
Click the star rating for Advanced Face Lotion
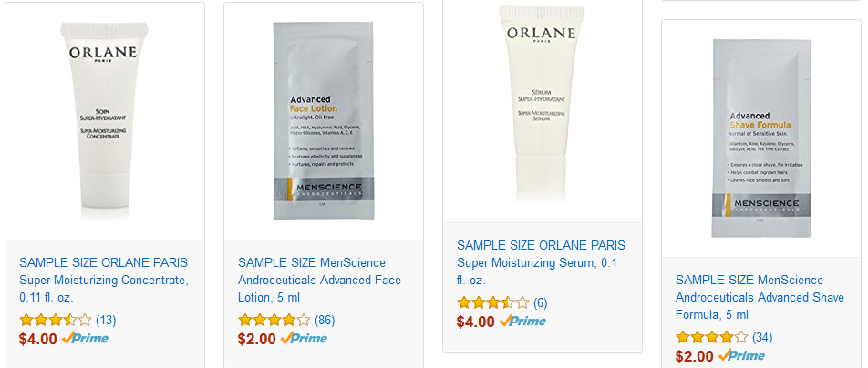[274, 320]
